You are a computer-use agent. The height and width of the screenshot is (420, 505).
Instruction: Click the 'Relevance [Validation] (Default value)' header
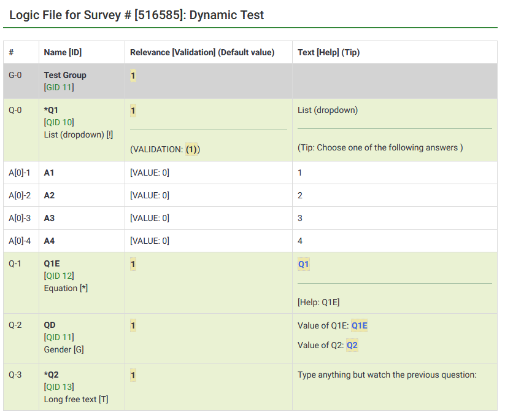[x=202, y=52]
